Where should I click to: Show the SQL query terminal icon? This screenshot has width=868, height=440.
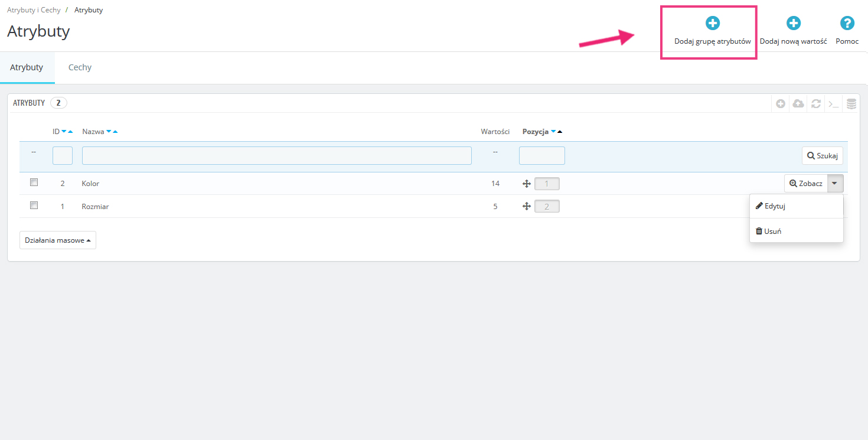click(x=833, y=104)
